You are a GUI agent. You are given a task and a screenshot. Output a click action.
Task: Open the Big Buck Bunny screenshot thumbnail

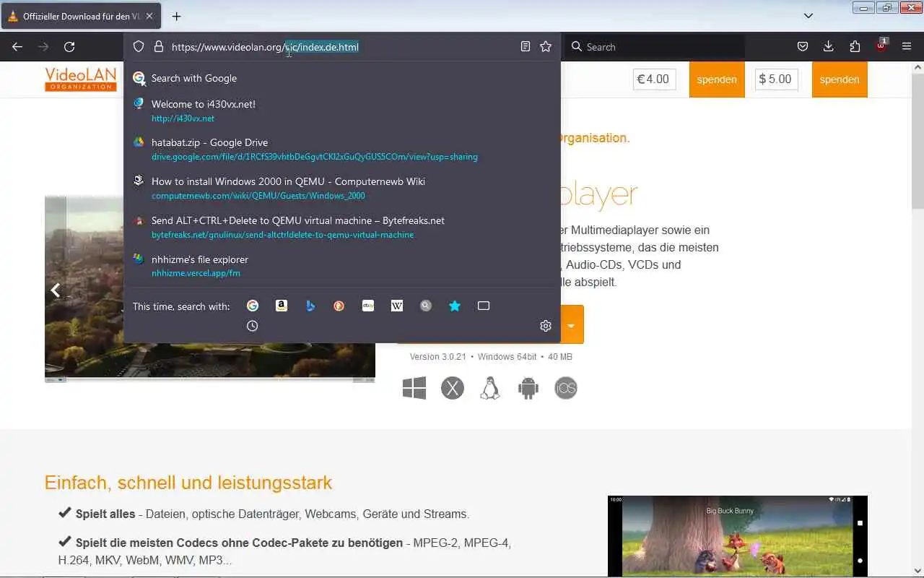point(738,535)
